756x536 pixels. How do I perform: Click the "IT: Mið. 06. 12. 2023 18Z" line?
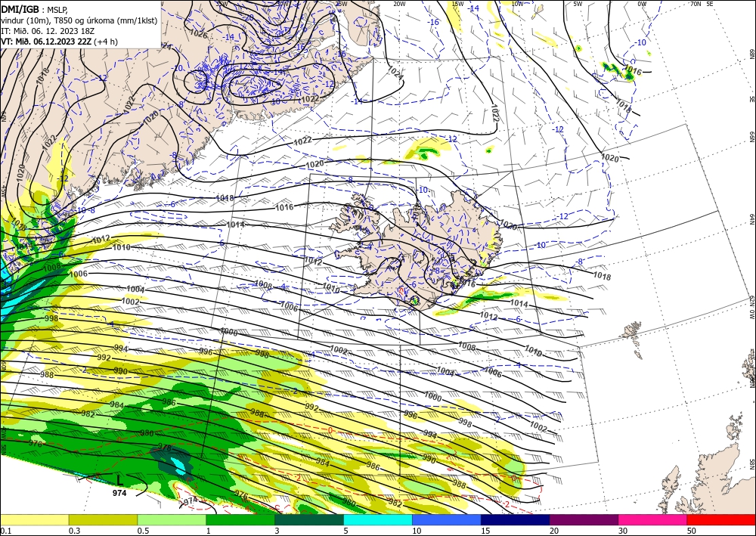[48, 31]
